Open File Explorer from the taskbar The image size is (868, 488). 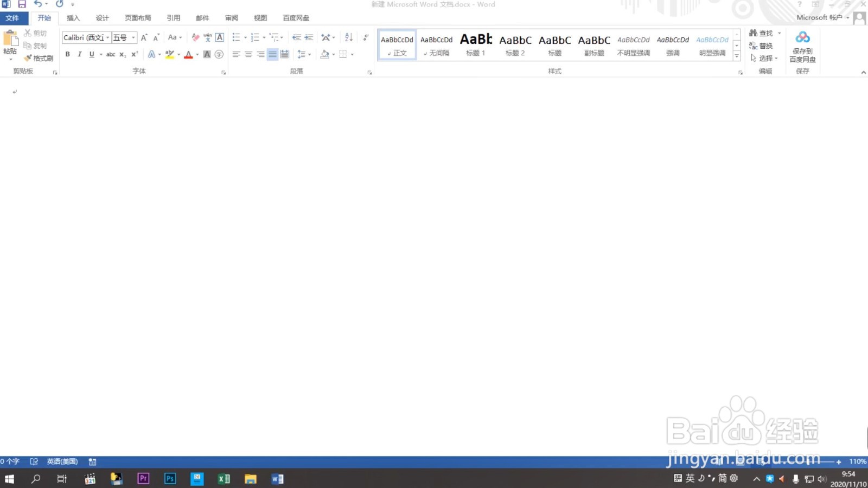250,478
